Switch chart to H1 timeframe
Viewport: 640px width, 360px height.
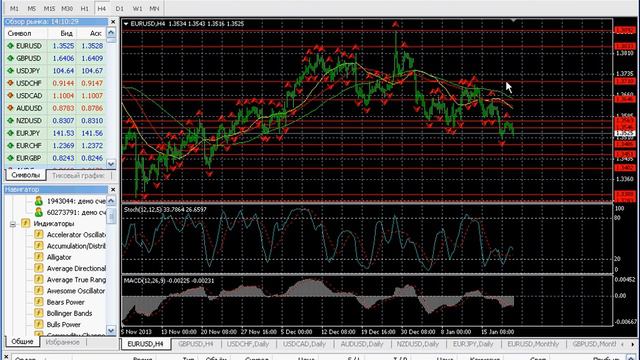point(84,8)
